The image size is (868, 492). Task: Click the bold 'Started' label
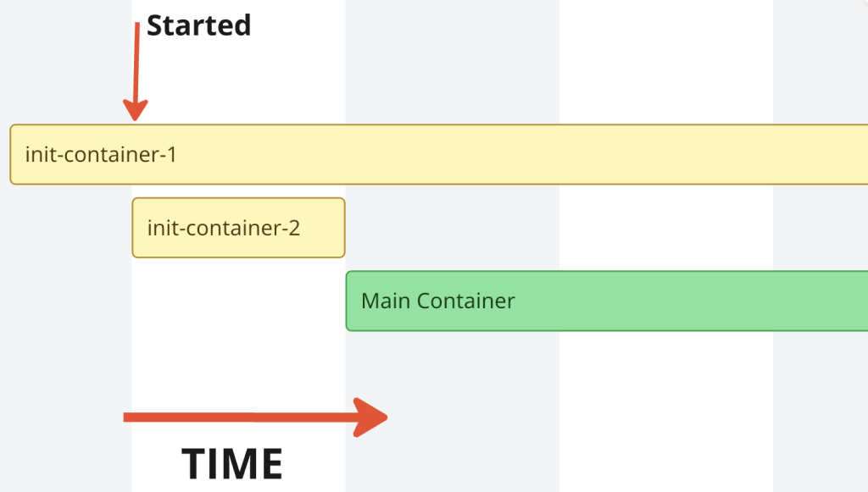[199, 25]
